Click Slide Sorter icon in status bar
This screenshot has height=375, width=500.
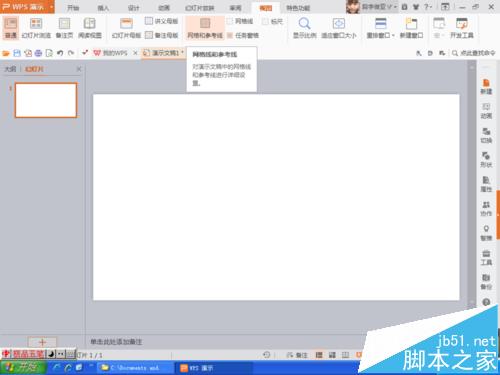click(332, 355)
